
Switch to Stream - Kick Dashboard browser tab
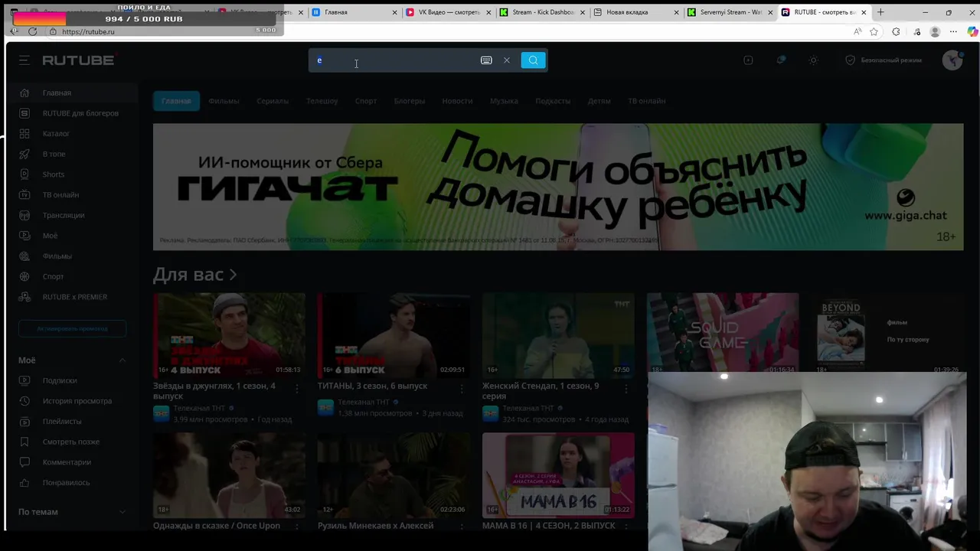542,12
